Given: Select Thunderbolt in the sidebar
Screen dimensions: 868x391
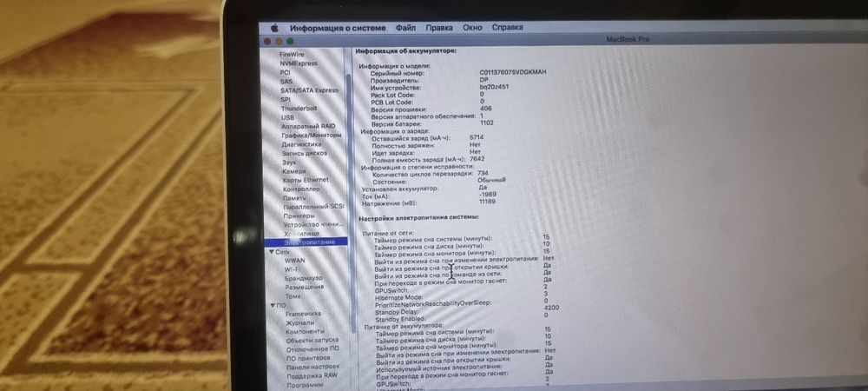Looking at the screenshot, I should click(299, 109).
